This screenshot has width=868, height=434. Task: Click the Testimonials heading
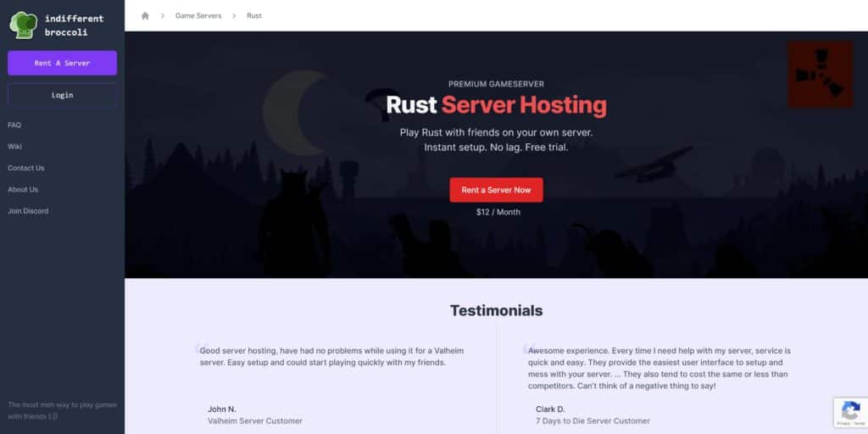pyautogui.click(x=496, y=310)
